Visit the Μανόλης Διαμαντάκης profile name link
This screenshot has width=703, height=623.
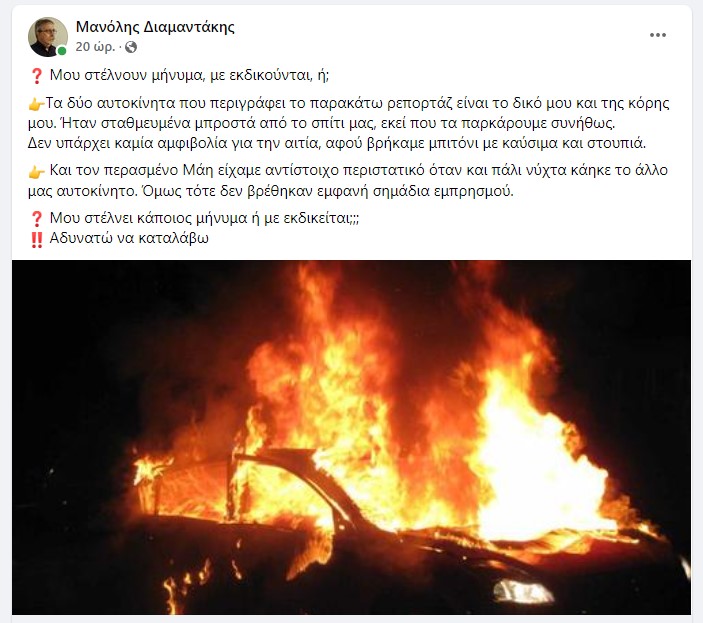pyautogui.click(x=155, y=27)
